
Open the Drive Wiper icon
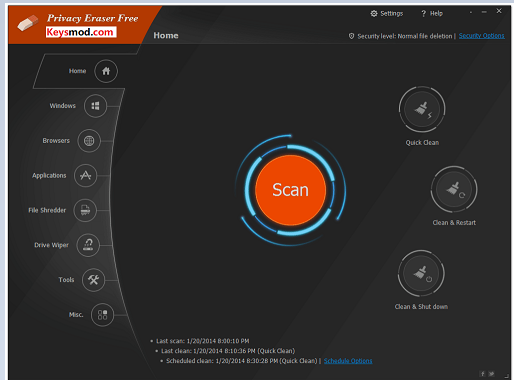point(88,245)
